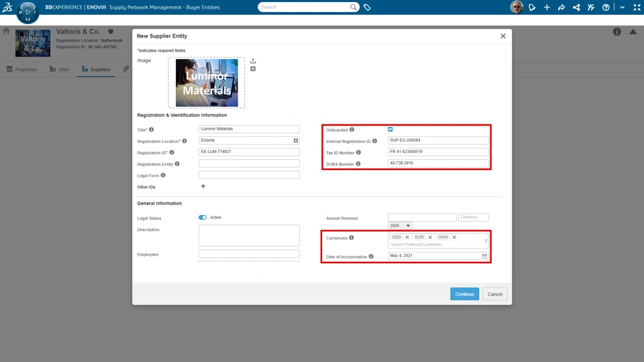
Task: Toggle the Legal Status Active switch
Action: pyautogui.click(x=203, y=217)
